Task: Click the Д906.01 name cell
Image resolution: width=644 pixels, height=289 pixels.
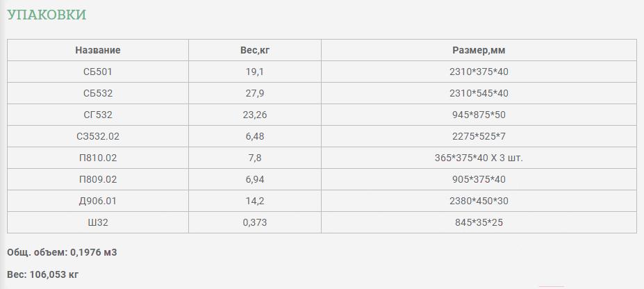Action: click(98, 201)
